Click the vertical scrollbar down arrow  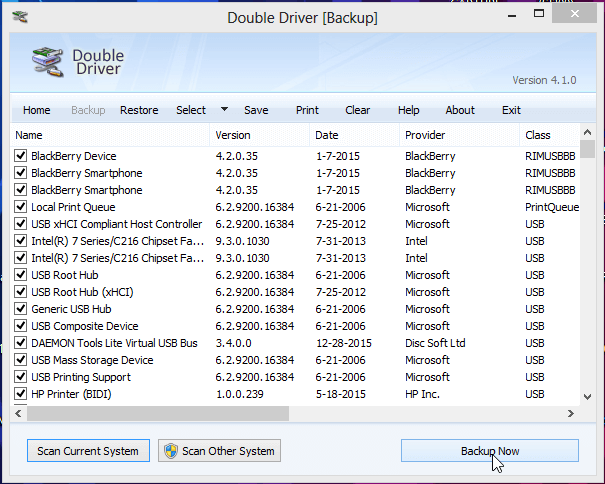coord(587,397)
